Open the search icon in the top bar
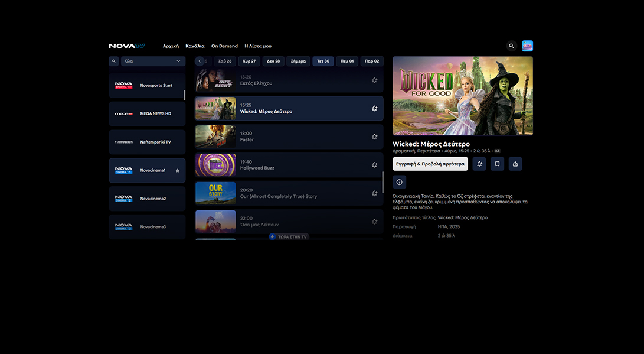This screenshot has width=644, height=354. (511, 46)
